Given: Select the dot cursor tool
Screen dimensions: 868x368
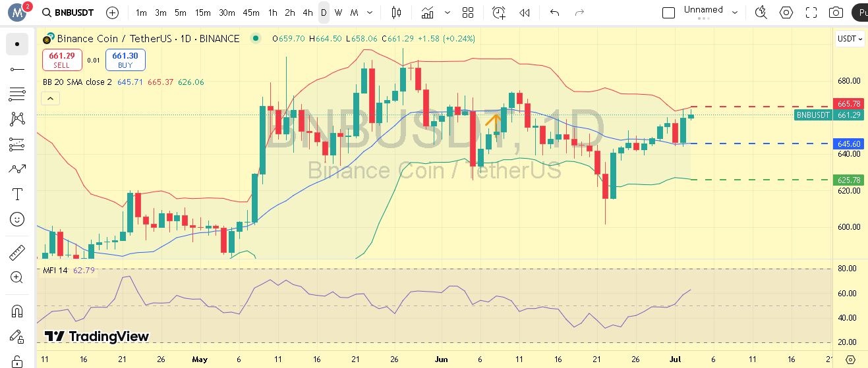Looking at the screenshot, I should [17, 44].
